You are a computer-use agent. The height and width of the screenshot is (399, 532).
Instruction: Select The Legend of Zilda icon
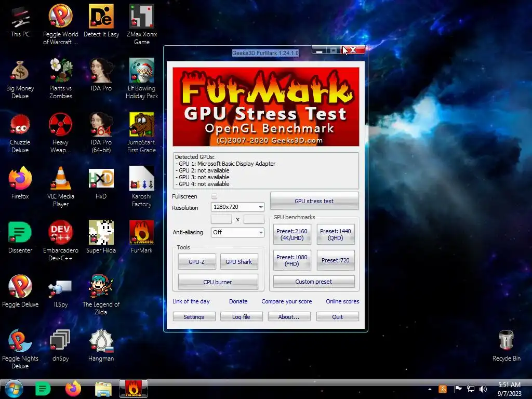click(101, 295)
